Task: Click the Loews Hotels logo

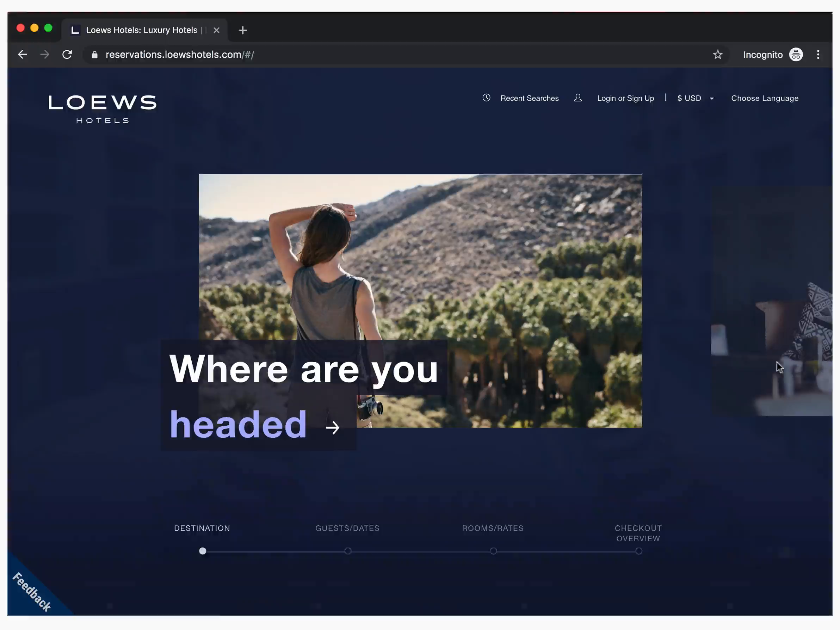Action: click(103, 109)
